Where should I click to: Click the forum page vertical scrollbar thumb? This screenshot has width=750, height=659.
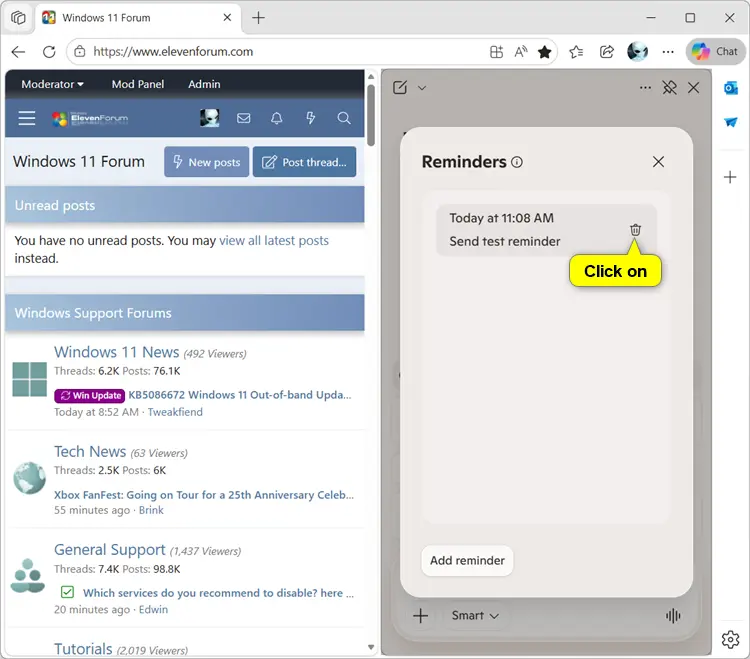pyautogui.click(x=371, y=115)
